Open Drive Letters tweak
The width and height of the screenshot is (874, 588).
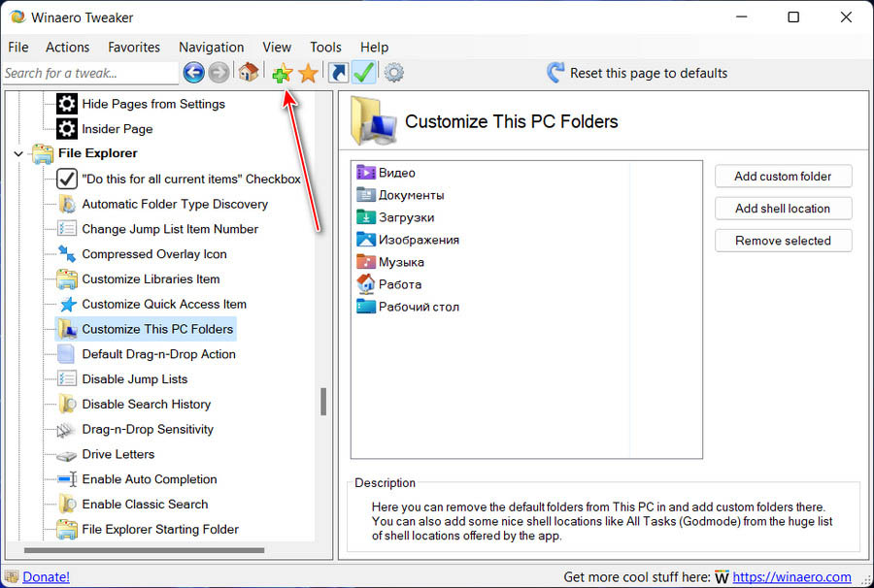[118, 454]
